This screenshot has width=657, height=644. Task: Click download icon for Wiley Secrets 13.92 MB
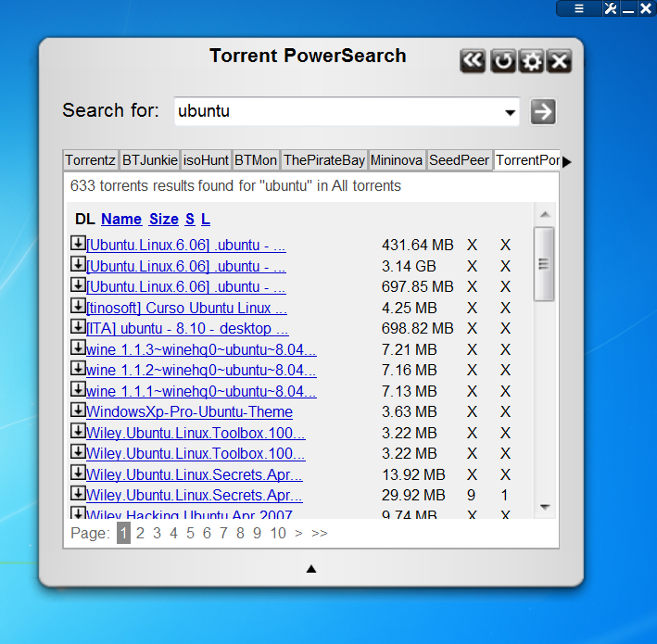coord(78,473)
